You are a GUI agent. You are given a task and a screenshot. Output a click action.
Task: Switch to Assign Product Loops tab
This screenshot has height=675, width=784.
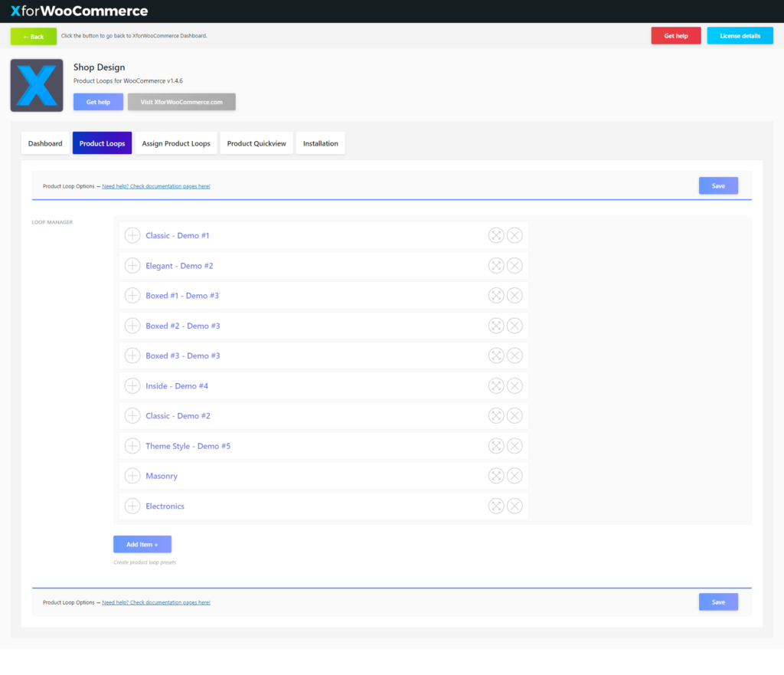click(176, 143)
